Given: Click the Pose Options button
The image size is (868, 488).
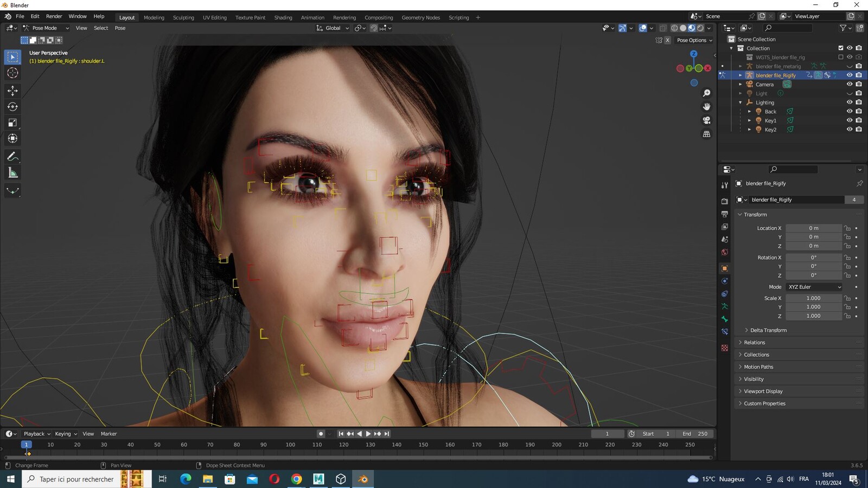Looking at the screenshot, I should pyautogui.click(x=694, y=40).
